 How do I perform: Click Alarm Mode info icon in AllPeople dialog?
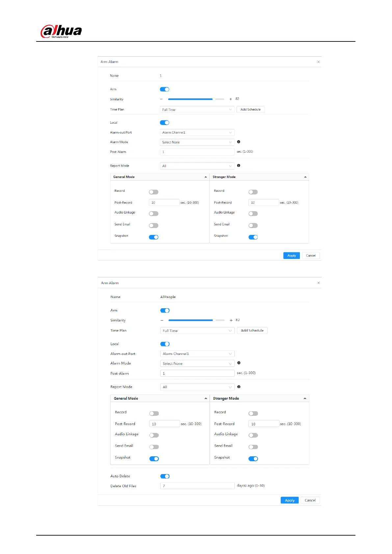[239, 363]
